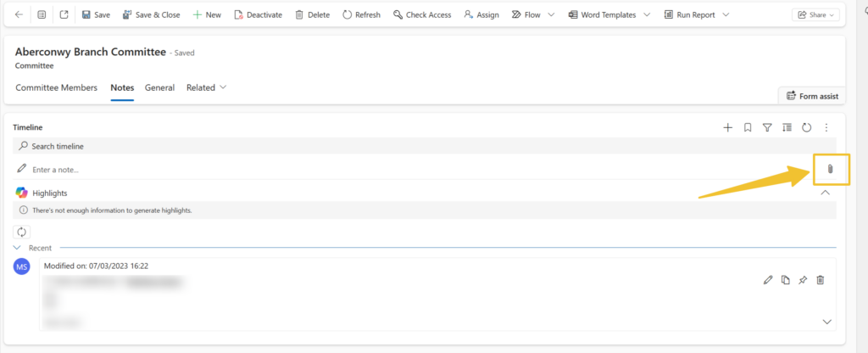This screenshot has height=353, width=868.
Task: Click the plus icon to create timeline record
Action: coord(727,127)
